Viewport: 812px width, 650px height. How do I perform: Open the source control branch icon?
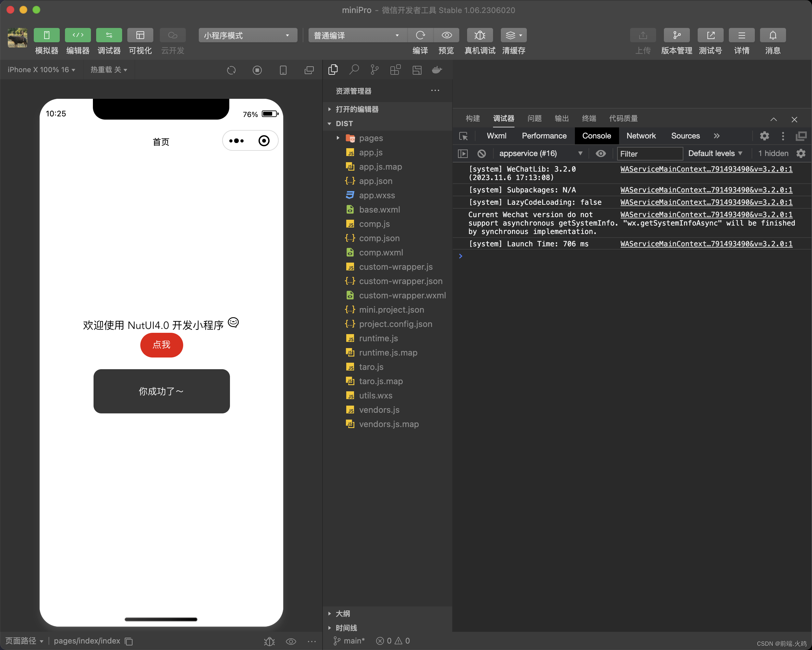coord(375,70)
